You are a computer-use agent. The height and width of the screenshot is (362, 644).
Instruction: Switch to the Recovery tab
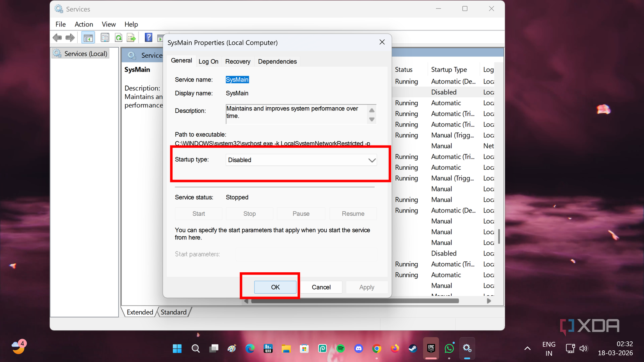coord(238,61)
